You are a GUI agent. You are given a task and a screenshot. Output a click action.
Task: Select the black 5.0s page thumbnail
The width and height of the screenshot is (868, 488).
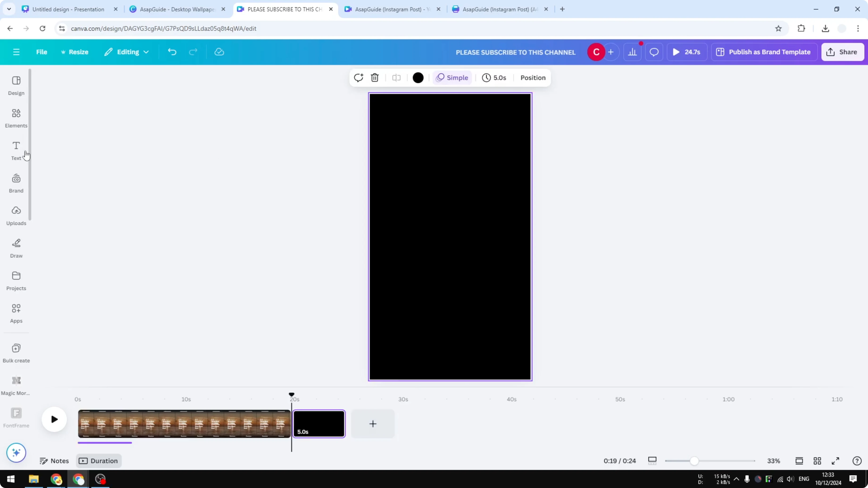pyautogui.click(x=319, y=423)
